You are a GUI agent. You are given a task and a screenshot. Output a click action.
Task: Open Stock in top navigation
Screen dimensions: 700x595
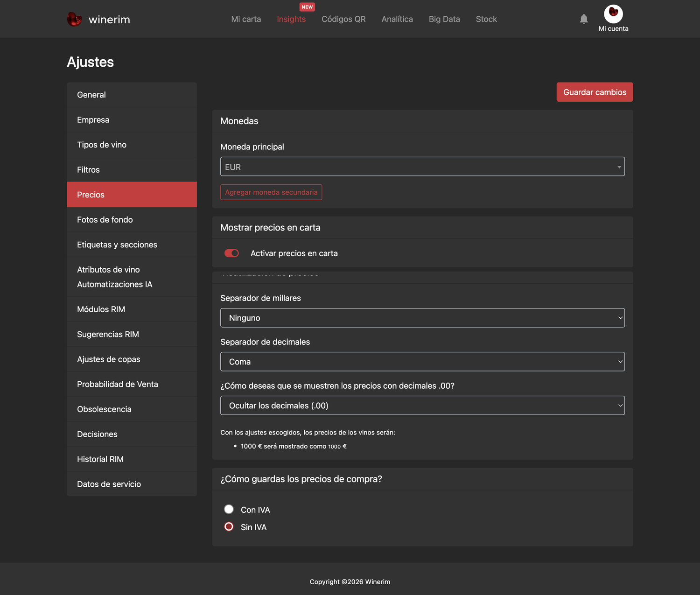[486, 19]
